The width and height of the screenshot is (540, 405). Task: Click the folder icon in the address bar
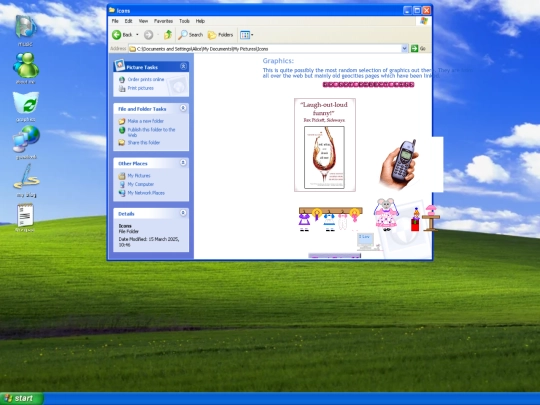132,49
